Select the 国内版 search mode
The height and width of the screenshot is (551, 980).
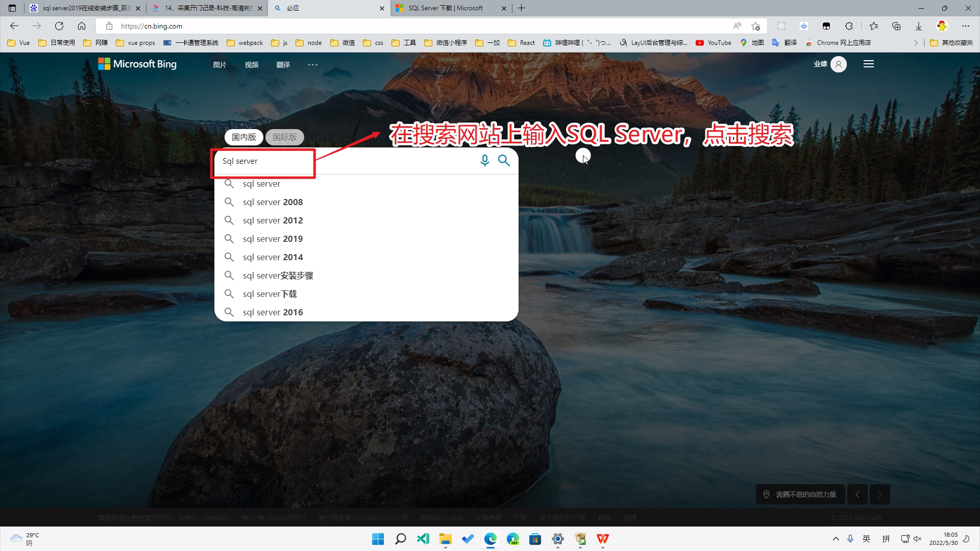(x=244, y=137)
